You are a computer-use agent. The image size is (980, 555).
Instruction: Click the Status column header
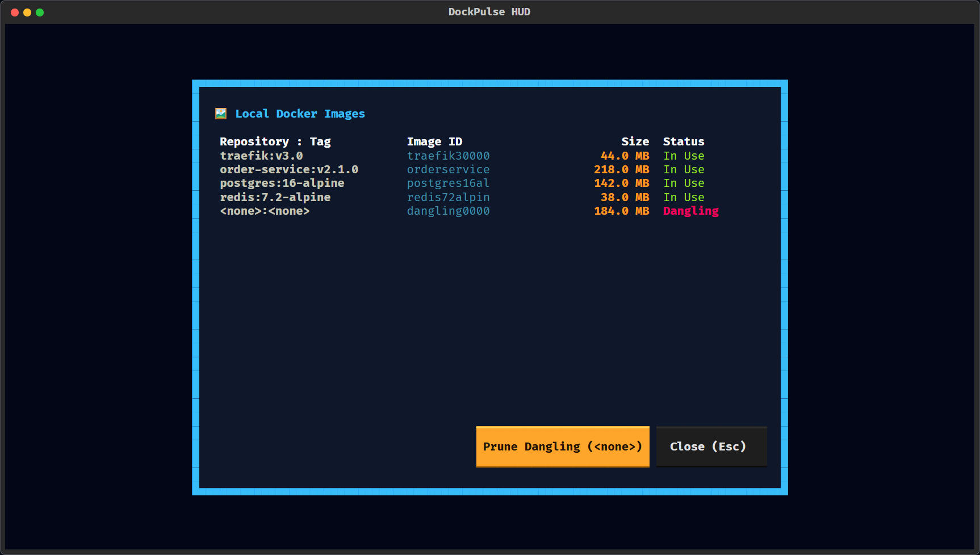point(684,141)
